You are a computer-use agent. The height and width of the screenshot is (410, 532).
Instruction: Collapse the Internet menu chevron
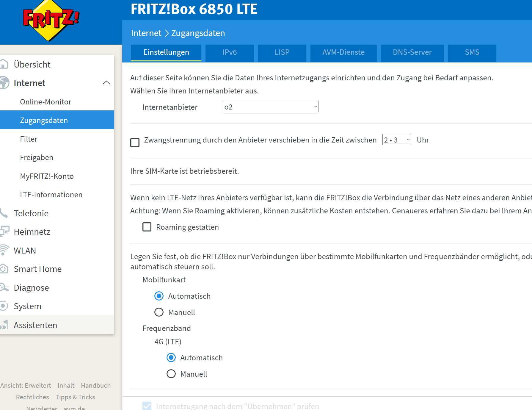(x=106, y=83)
